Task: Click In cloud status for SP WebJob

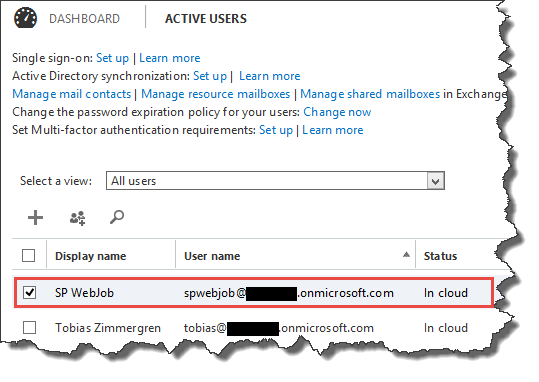Action: coord(446,293)
